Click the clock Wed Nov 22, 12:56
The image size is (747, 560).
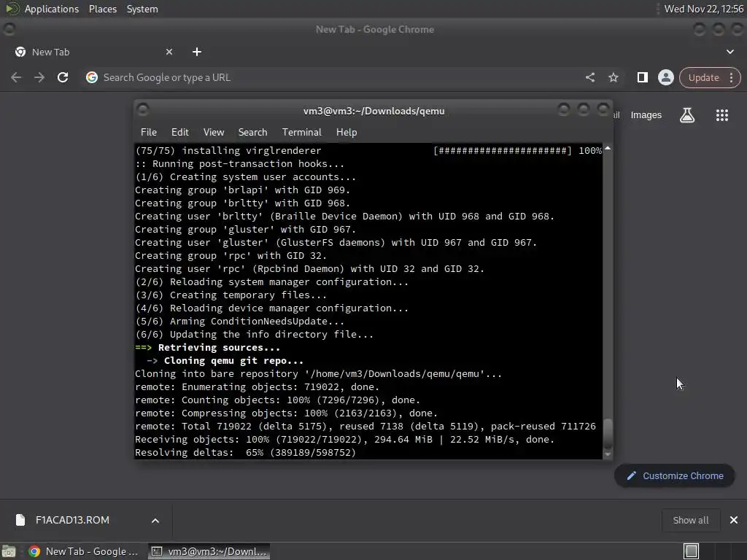coord(704,9)
